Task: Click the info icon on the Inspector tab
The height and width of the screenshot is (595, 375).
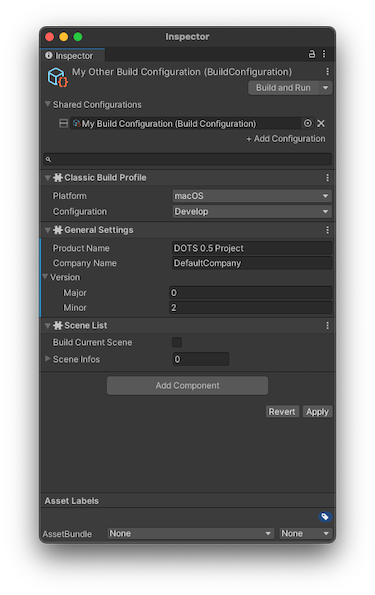Action: coord(49,55)
